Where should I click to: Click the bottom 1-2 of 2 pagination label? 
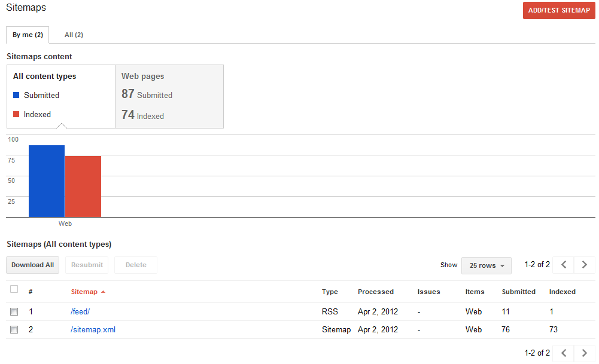click(537, 353)
